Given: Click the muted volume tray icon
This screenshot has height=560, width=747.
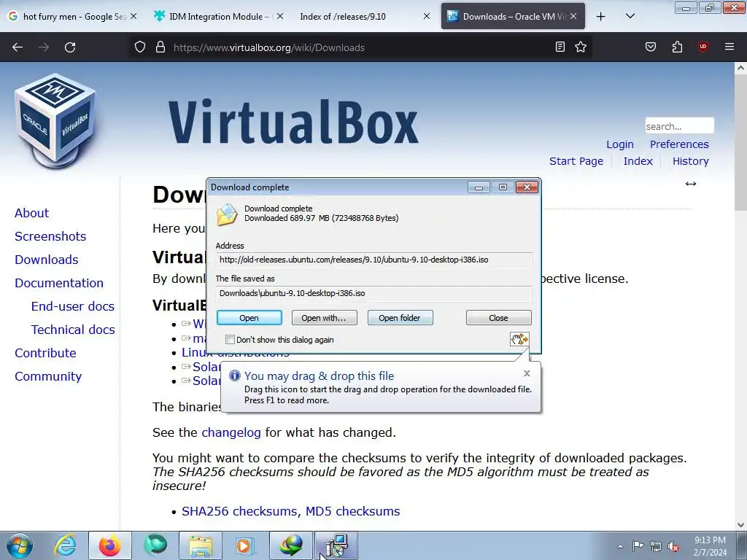Looking at the screenshot, I should [x=673, y=546].
